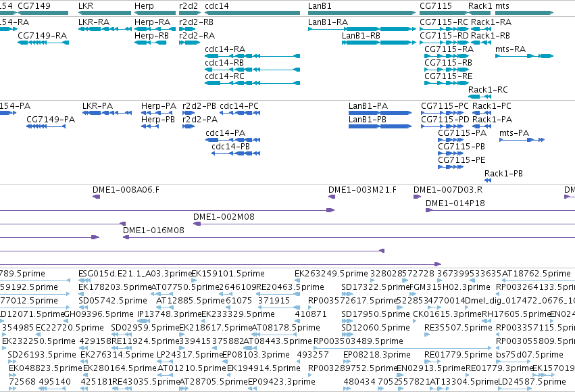Viewport: 575px width, 392px height.
Task: Select protein cdc14-PB
Action: pyautogui.click(x=236, y=153)
